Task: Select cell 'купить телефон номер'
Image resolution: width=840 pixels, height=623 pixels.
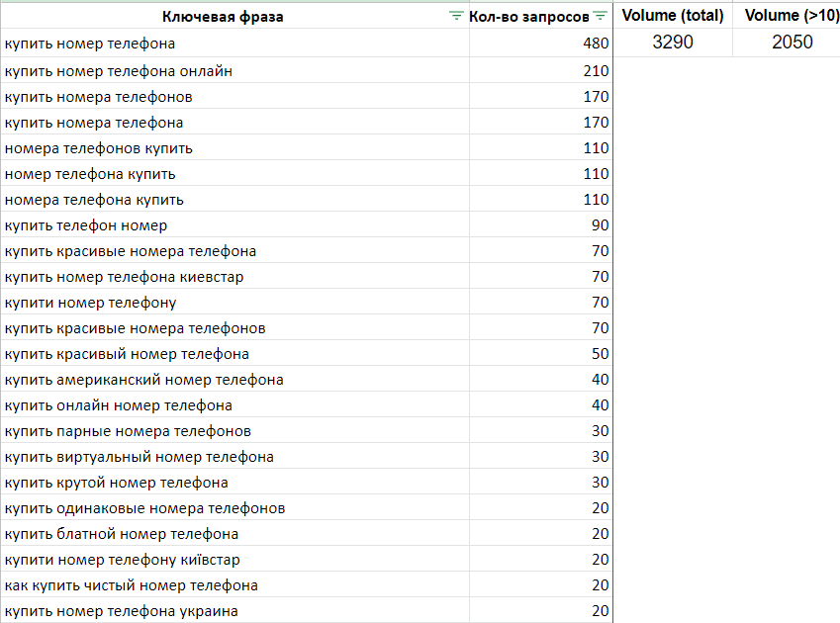Action: (86, 225)
